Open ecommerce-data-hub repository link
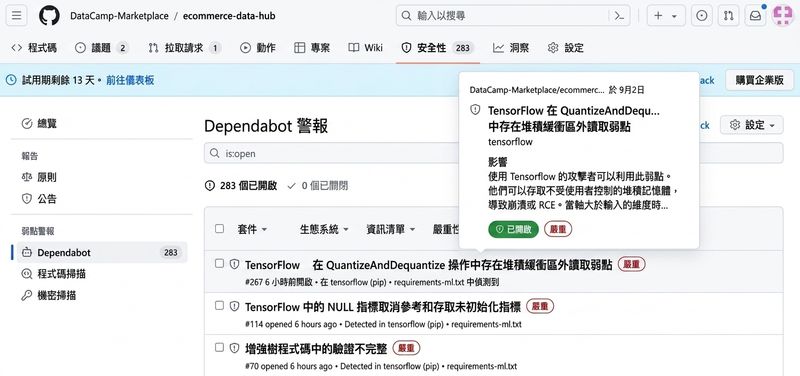Screen dimensions: 800x376 229,16
